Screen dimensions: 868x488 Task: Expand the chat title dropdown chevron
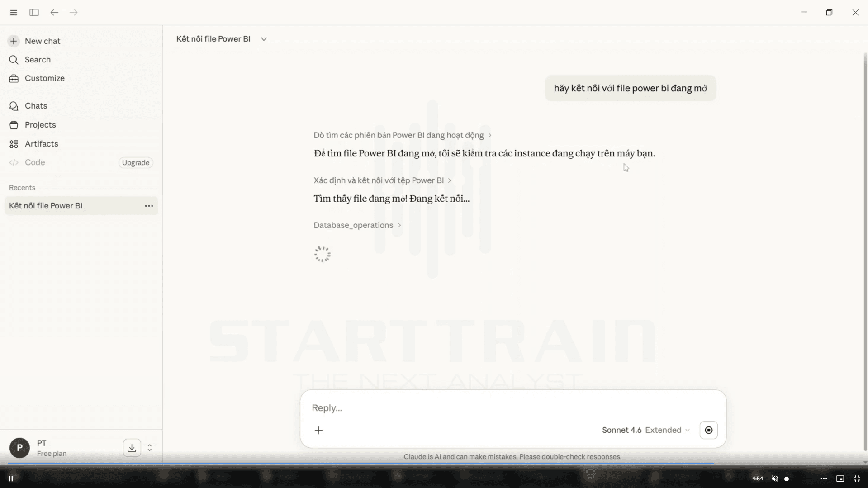coord(264,39)
